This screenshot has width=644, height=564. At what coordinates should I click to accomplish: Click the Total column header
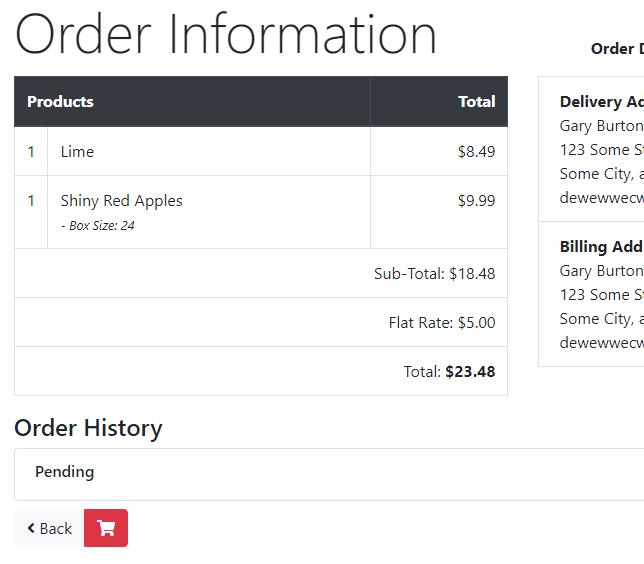476,101
